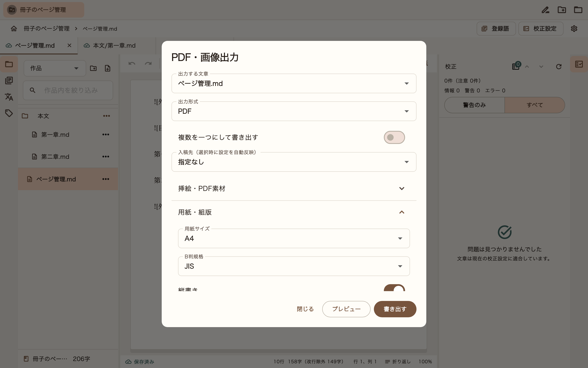Click the 閉じる button

(305, 309)
